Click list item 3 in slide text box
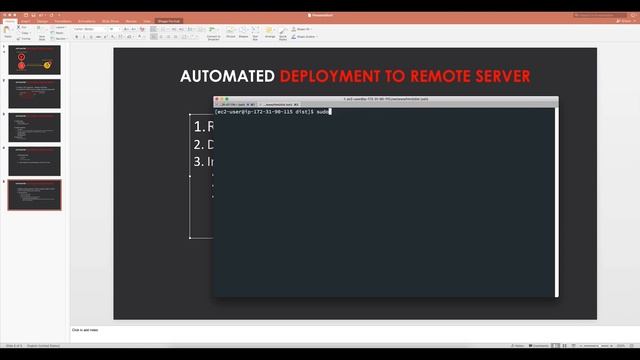Viewport: 640px width, 360px height. pos(203,162)
